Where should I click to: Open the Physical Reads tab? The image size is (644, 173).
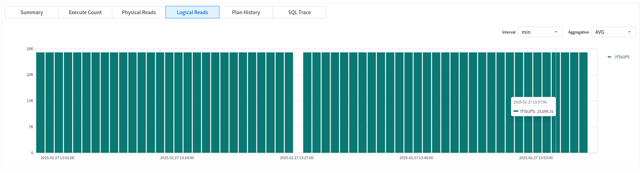click(139, 12)
